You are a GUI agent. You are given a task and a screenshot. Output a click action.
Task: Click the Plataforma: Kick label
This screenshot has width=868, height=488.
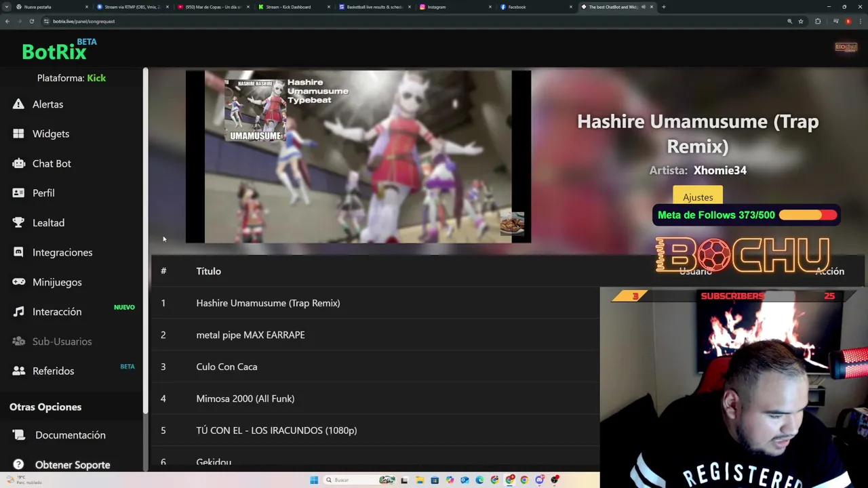point(71,78)
